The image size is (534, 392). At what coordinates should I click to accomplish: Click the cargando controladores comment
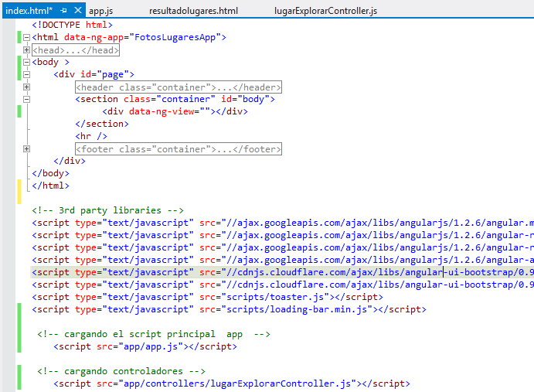click(121, 371)
